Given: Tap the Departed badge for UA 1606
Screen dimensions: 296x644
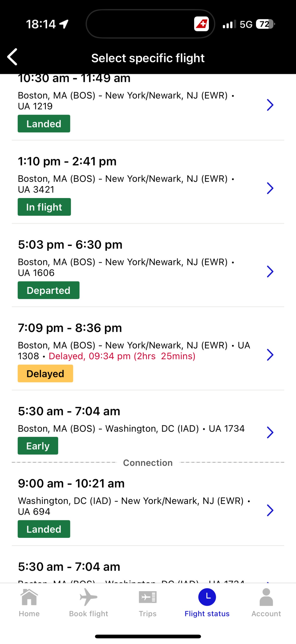Looking at the screenshot, I should click(48, 290).
